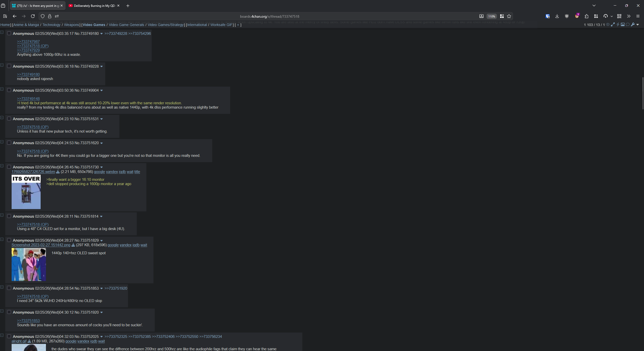Download the 1769265827326726.webm file
The width and height of the screenshot is (644, 351).
(58, 172)
